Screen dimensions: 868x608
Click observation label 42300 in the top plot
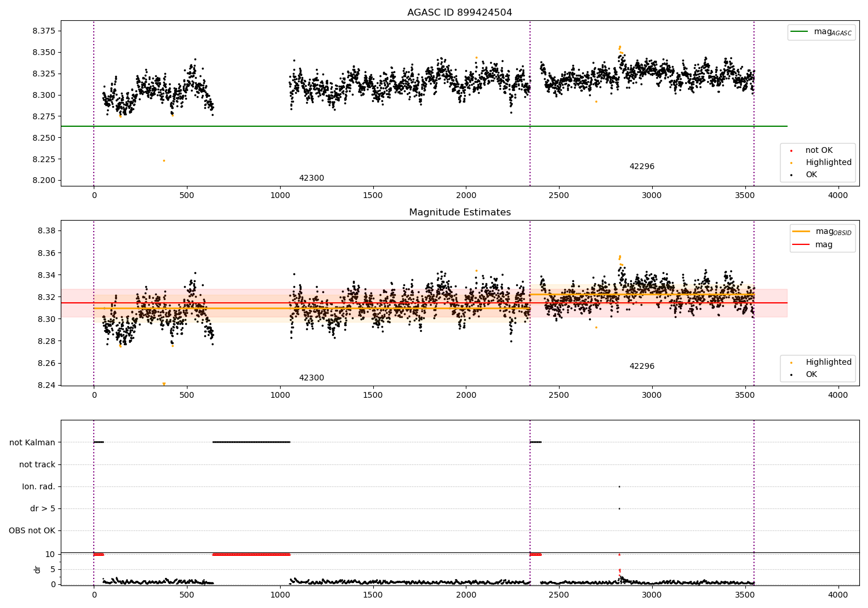coord(311,178)
